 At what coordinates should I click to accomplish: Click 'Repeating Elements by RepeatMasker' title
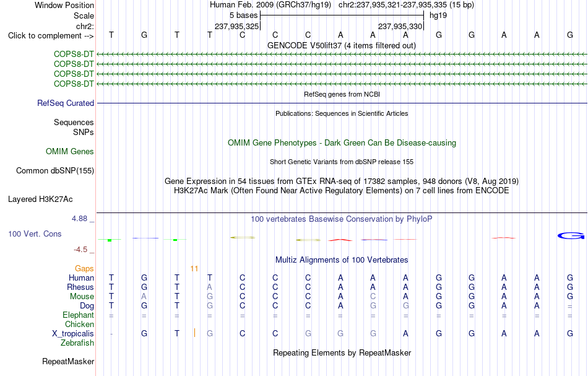[x=342, y=353]
